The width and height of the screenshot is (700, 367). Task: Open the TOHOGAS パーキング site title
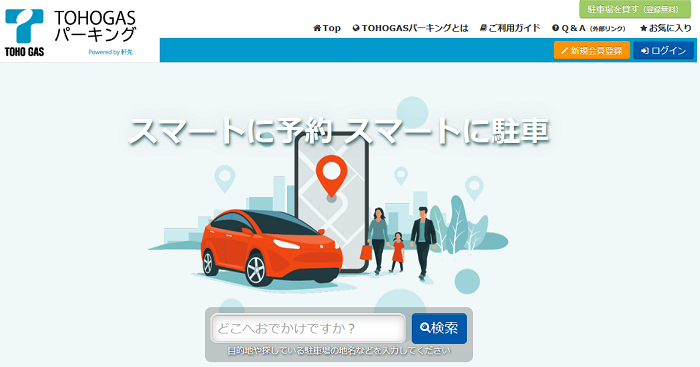click(x=95, y=26)
